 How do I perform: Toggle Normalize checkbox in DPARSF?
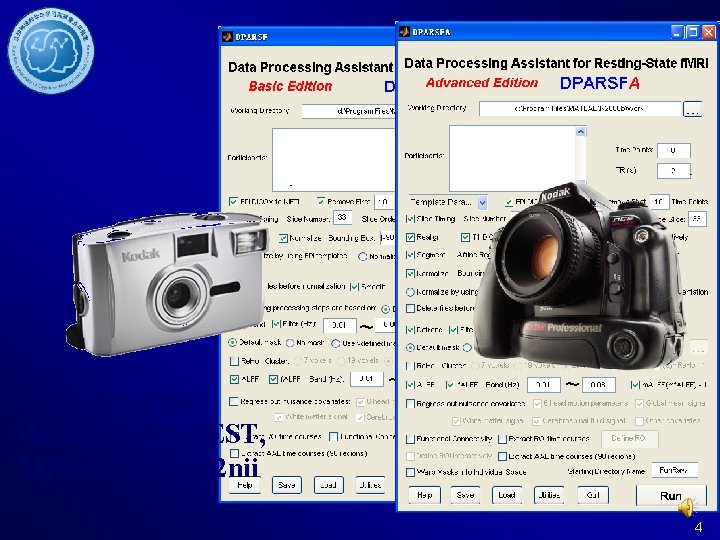pos(283,238)
